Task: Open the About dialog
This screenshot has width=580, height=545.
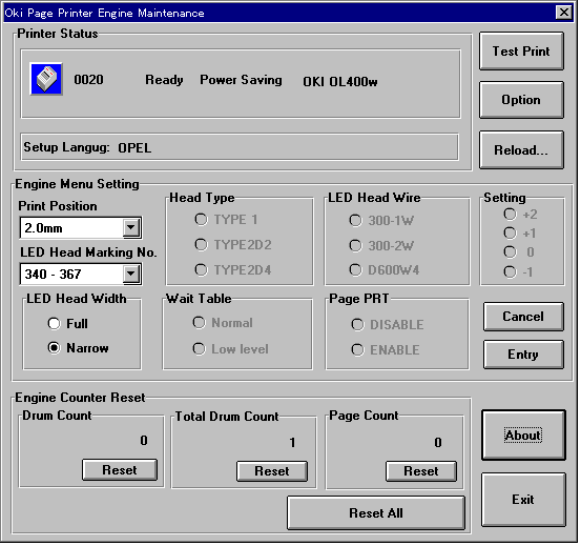Action: coord(523,435)
